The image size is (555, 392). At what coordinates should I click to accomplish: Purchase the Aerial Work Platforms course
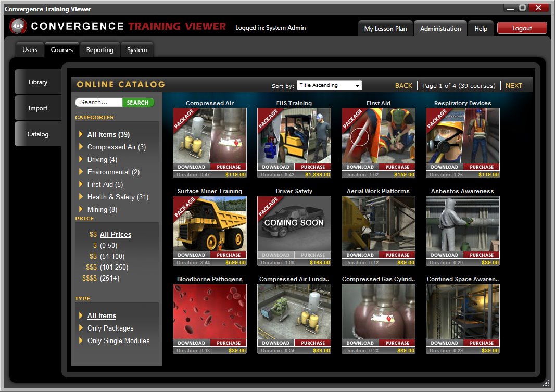point(397,255)
